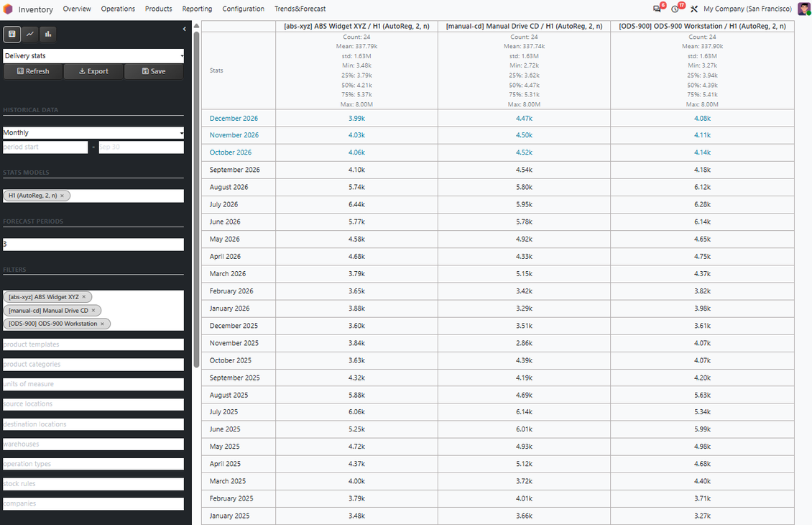This screenshot has height=525, width=812.
Task: Open the Configuration menu
Action: (244, 9)
